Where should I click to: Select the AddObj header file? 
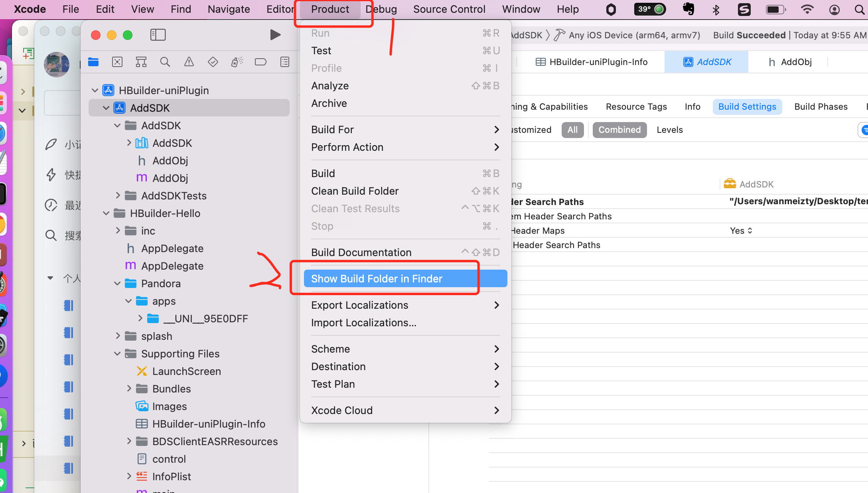tap(170, 161)
